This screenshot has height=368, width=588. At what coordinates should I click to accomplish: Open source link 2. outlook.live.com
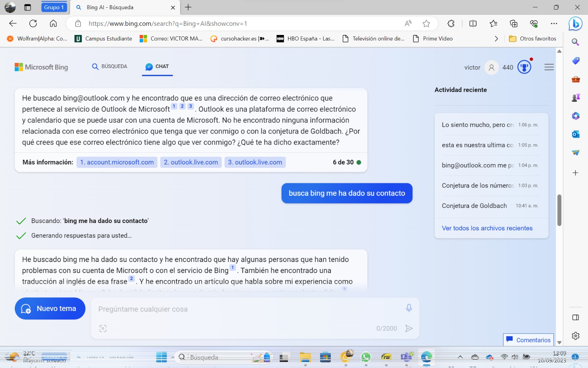click(x=191, y=162)
